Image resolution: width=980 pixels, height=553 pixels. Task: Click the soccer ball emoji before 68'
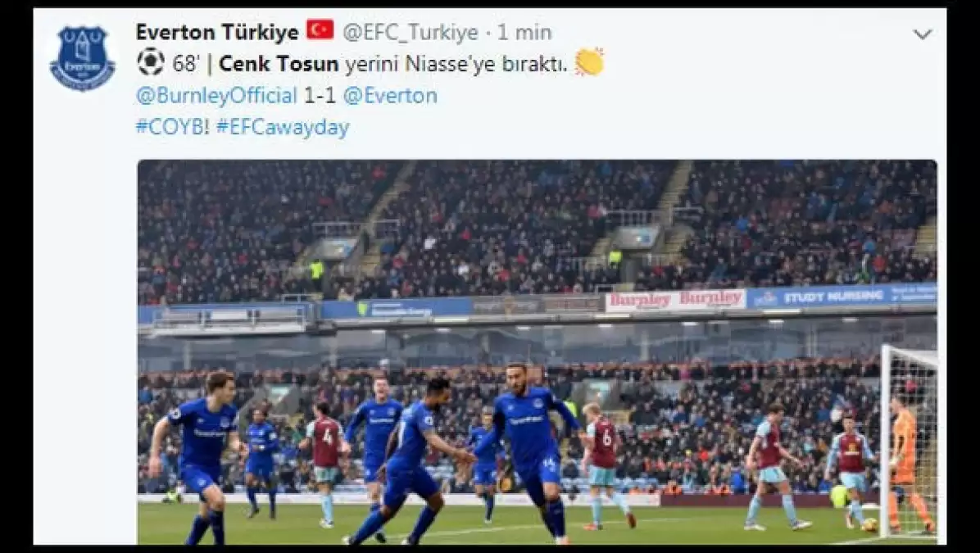click(151, 62)
